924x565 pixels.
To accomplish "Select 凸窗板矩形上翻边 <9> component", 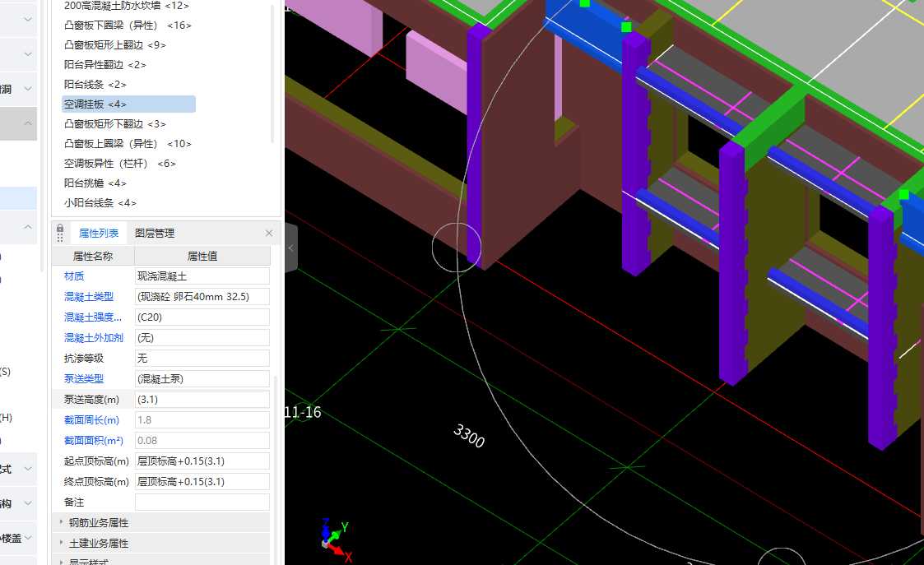I will [115, 45].
